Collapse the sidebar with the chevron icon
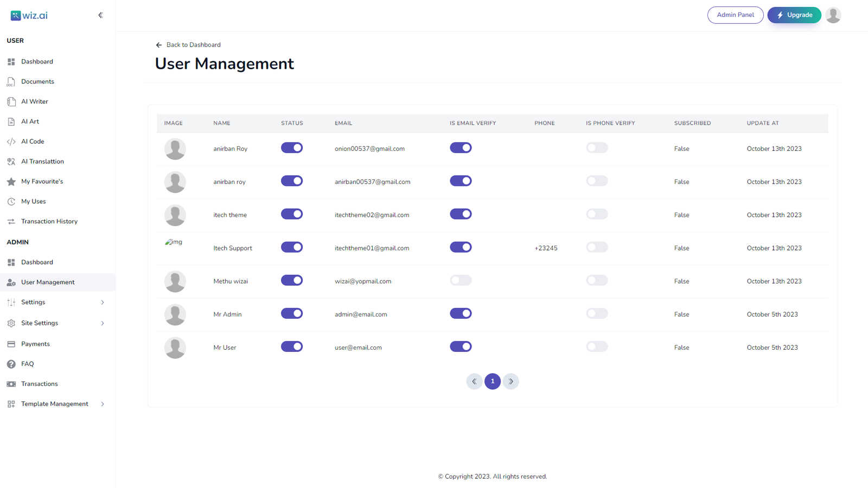 tap(100, 15)
